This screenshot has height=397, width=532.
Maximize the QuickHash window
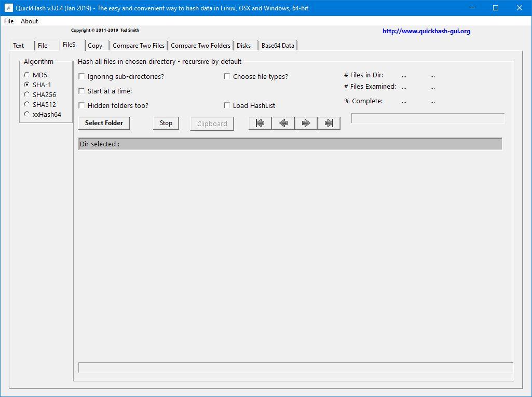pos(495,8)
